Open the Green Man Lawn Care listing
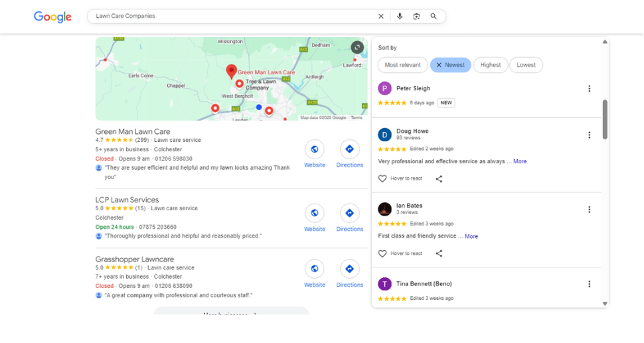 click(x=133, y=132)
